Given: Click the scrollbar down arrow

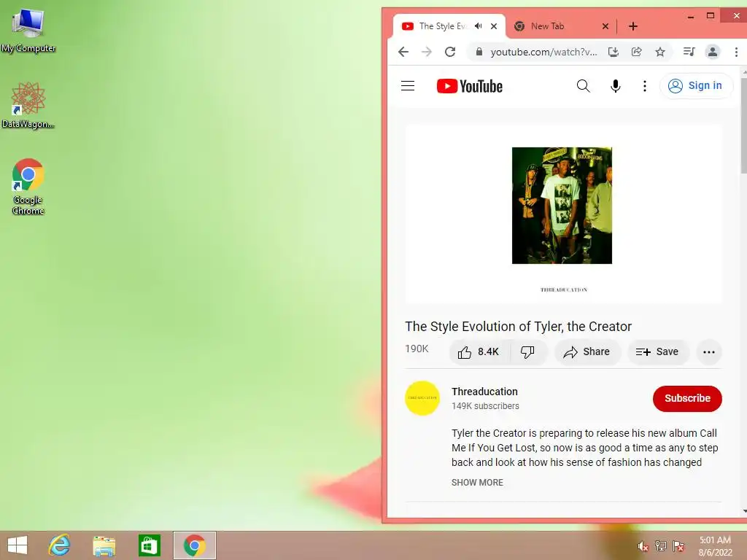Looking at the screenshot, I should click(744, 511).
